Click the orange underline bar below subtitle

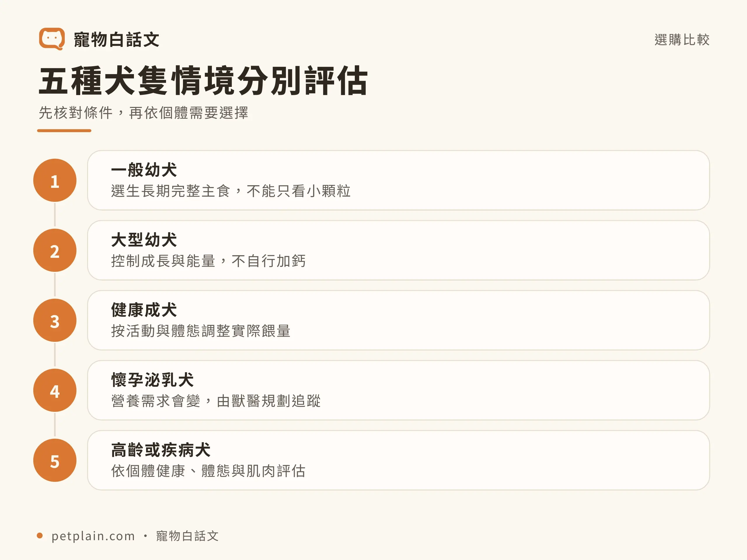pyautogui.click(x=64, y=131)
